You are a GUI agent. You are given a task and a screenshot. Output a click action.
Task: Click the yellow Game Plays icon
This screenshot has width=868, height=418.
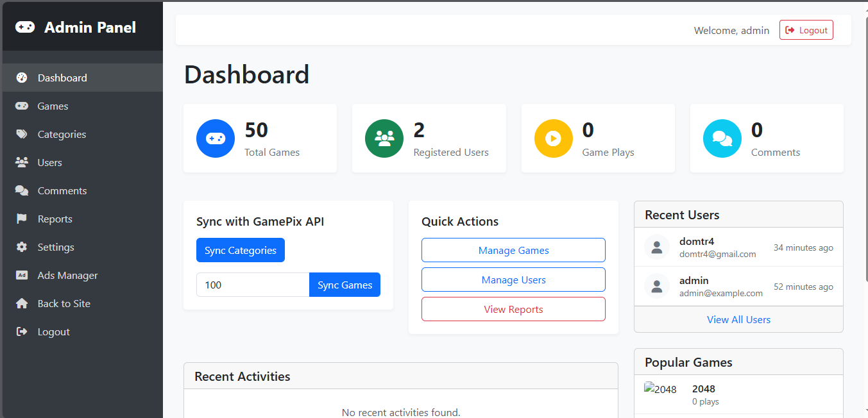pos(554,138)
